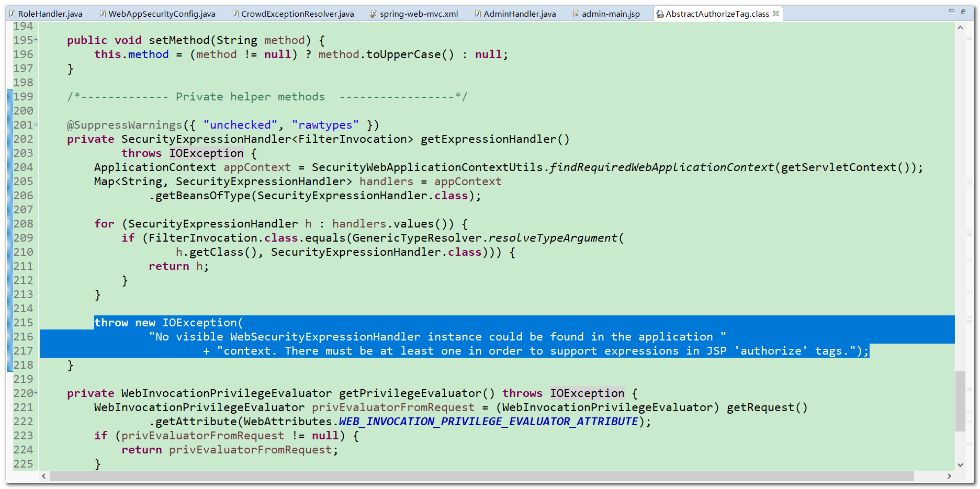
Task: Click the selected throw new IOException line
Action: coord(168,323)
